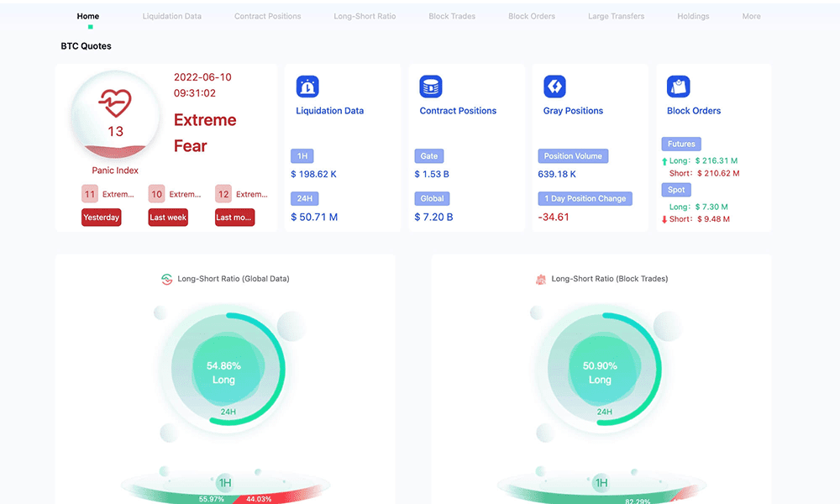
Task: Open the Contract Positions tab
Action: [x=267, y=16]
